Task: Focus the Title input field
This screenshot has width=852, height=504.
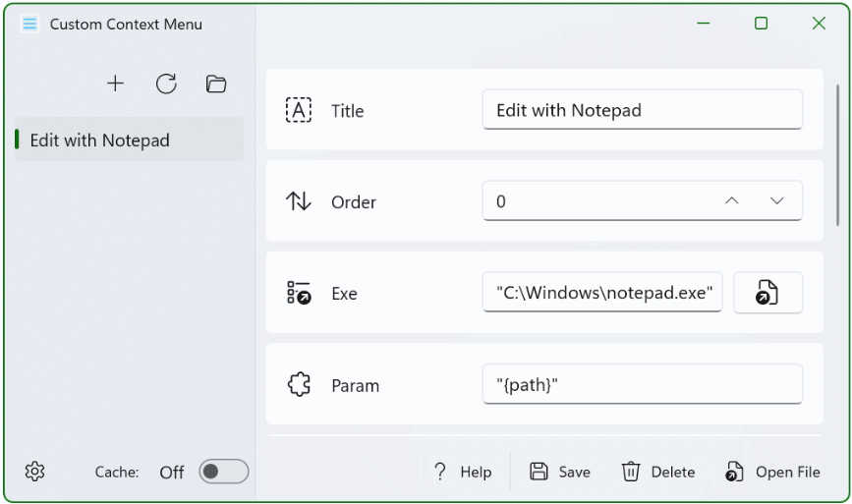Action: 643,110
